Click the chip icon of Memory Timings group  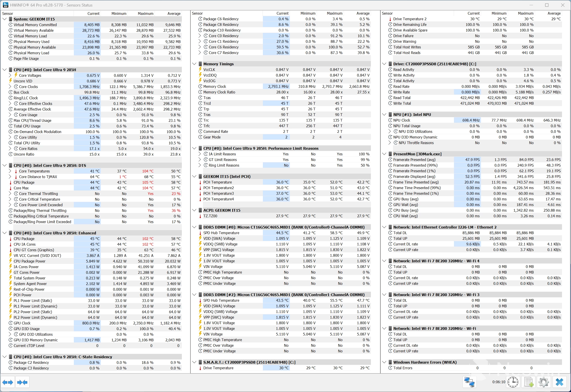(x=200, y=64)
